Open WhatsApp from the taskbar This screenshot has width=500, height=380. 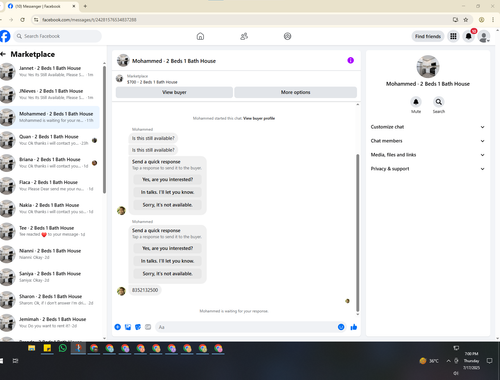pos(62,349)
